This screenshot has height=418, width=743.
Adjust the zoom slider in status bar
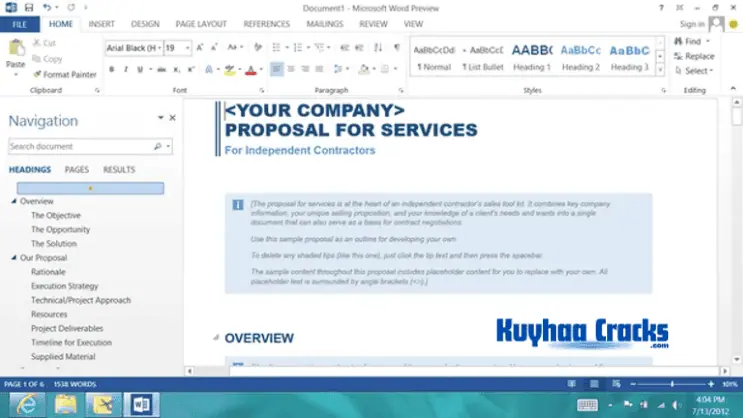tap(671, 384)
